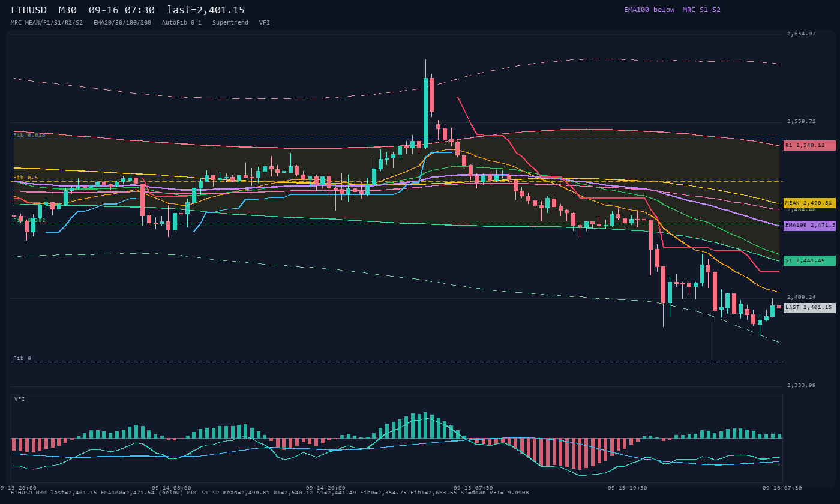Select the 09-15 19:30 time axis label

pyautogui.click(x=628, y=488)
